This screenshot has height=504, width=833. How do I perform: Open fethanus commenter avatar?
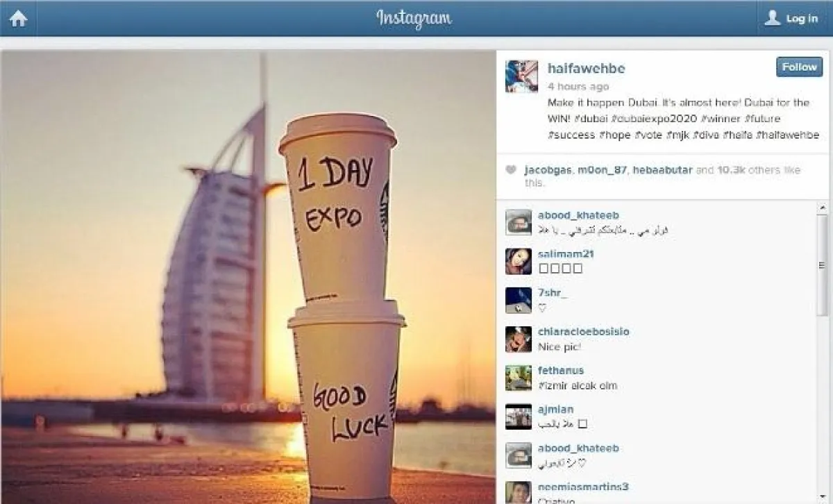tap(519, 378)
